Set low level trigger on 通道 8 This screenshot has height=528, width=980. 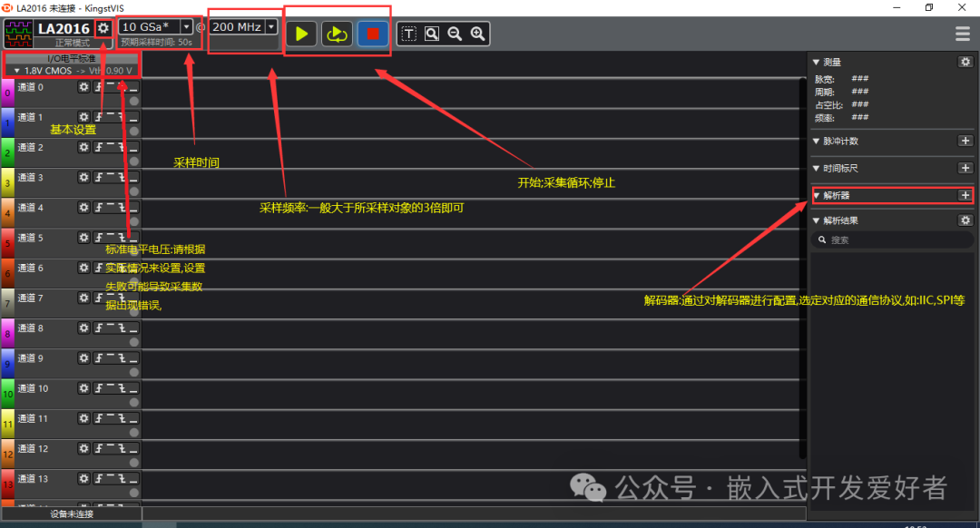point(133,328)
